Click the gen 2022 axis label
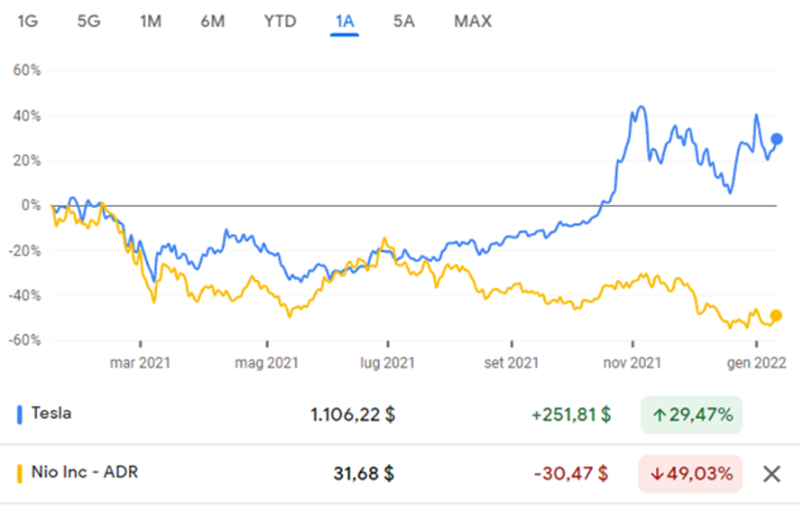The height and width of the screenshot is (512, 812). [756, 363]
